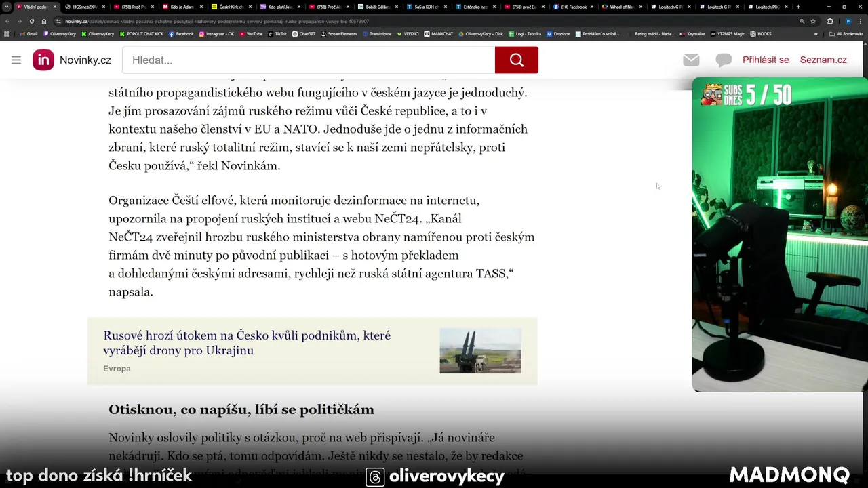Click the address bar URL
The height and width of the screenshot is (488, 868).
(217, 21)
